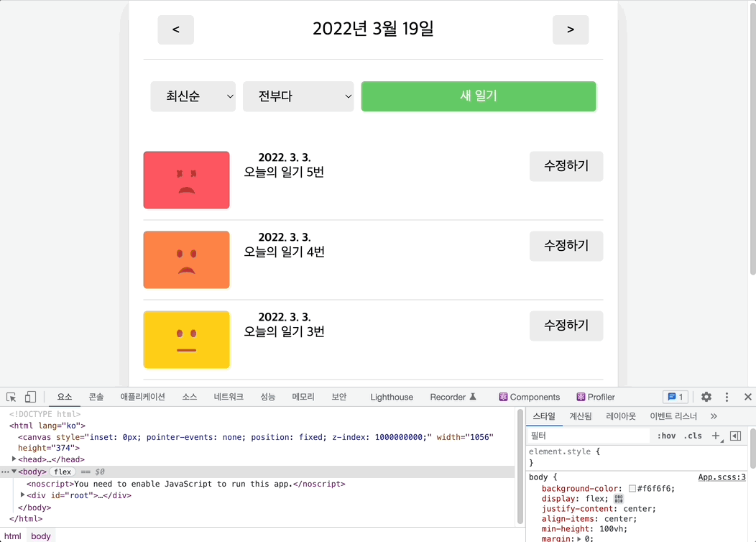Activate the inspect element picker icon
This screenshot has width=756, height=542.
pyautogui.click(x=11, y=397)
